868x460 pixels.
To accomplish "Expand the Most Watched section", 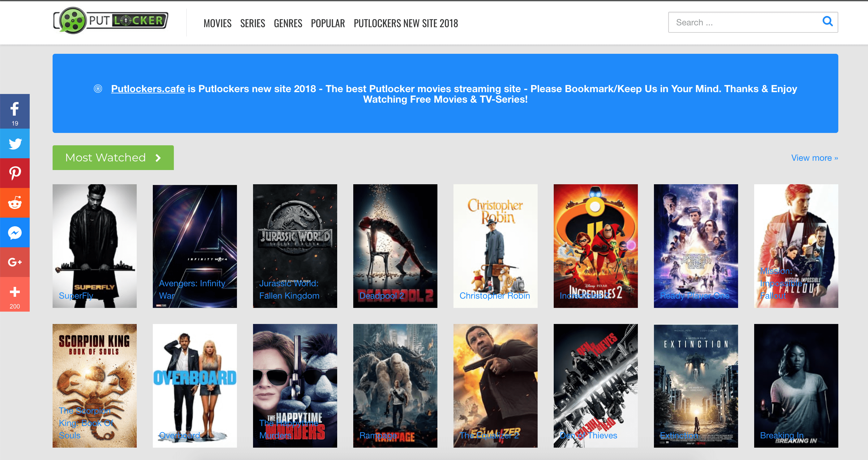I will tap(814, 157).
